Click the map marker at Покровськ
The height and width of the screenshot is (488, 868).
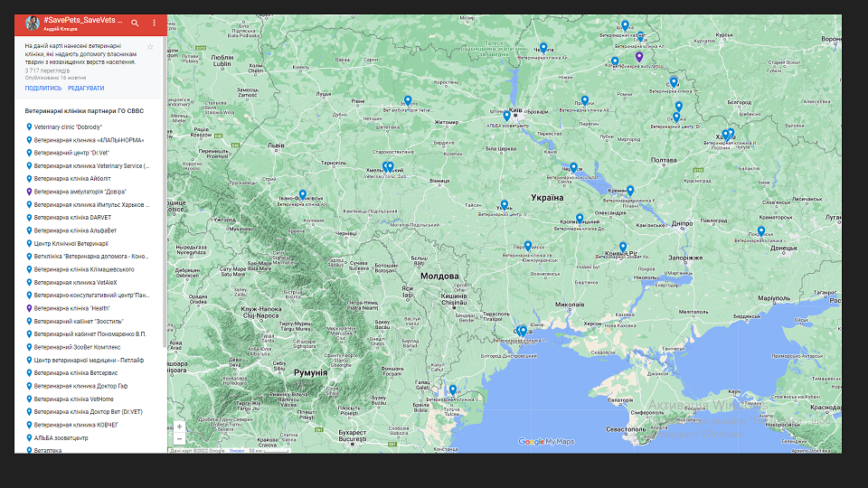[761, 231]
